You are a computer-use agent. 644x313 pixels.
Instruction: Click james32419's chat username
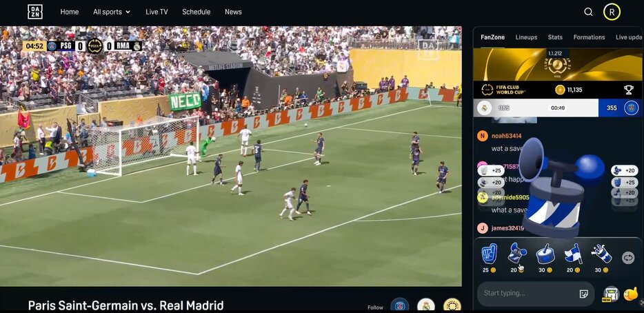[x=507, y=228]
